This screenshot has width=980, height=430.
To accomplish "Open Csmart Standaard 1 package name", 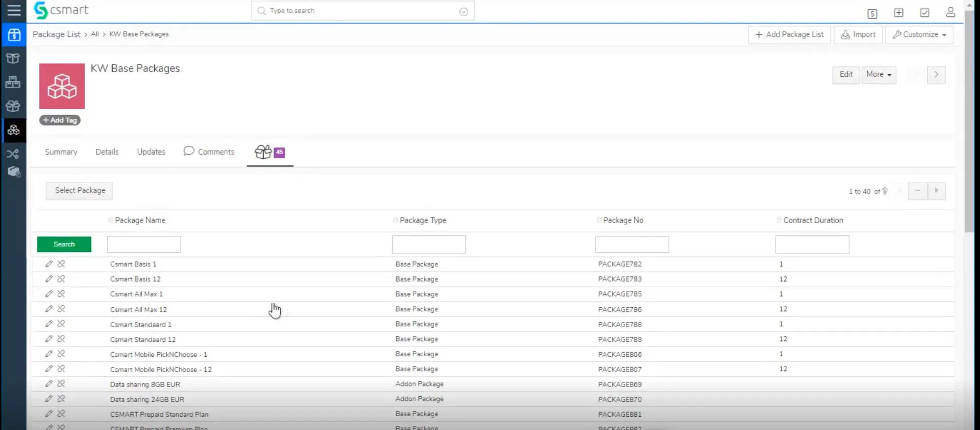I will point(141,325).
